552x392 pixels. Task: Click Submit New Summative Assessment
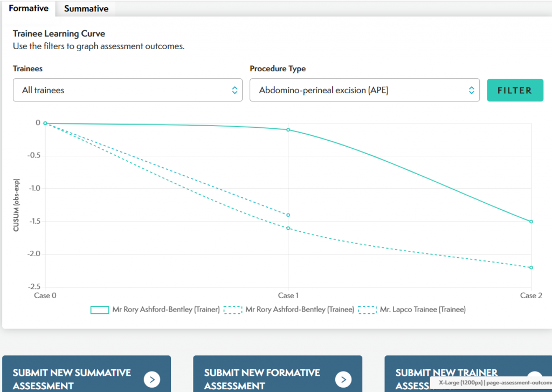click(72, 379)
